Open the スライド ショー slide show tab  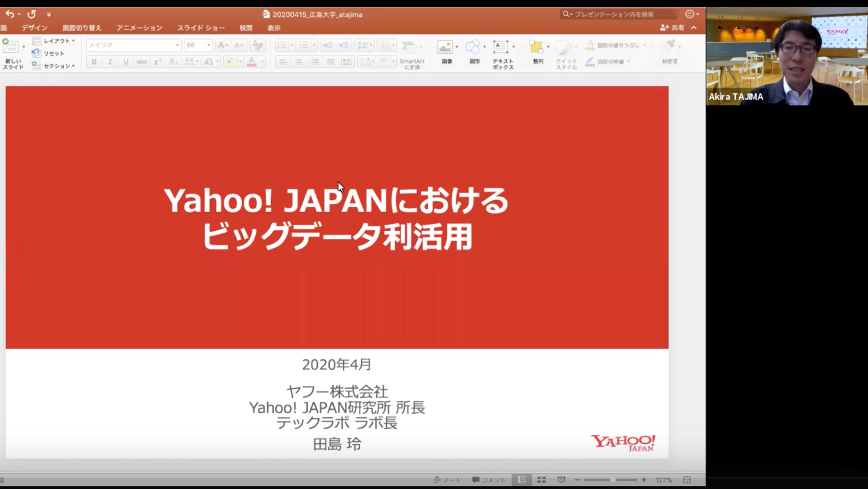201,28
